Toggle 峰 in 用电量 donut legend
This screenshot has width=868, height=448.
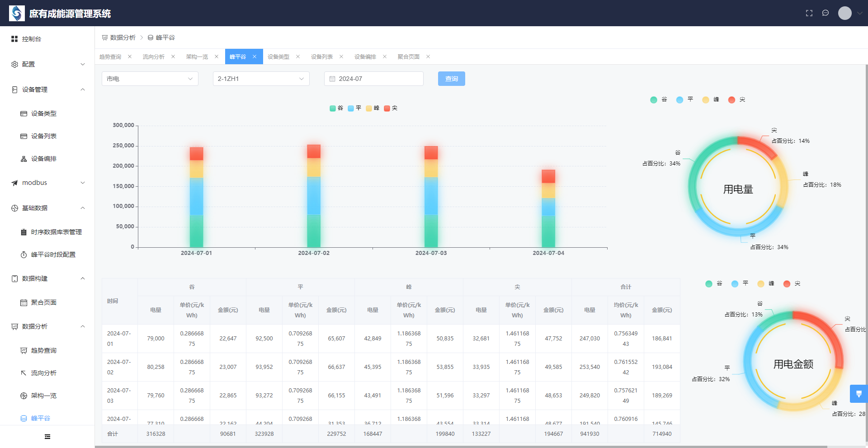click(x=711, y=99)
